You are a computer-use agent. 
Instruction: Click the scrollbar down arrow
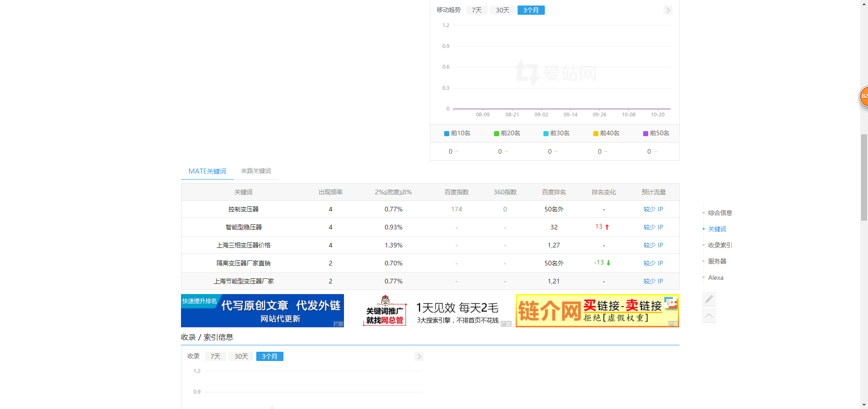pos(864,405)
